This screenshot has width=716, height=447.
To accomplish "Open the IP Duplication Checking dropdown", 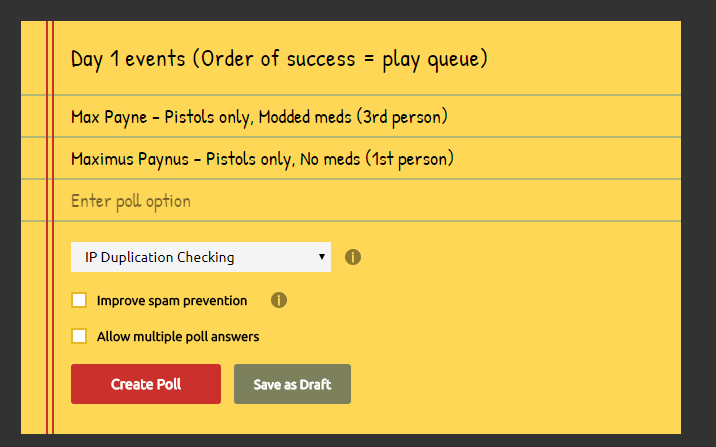I will 201,257.
